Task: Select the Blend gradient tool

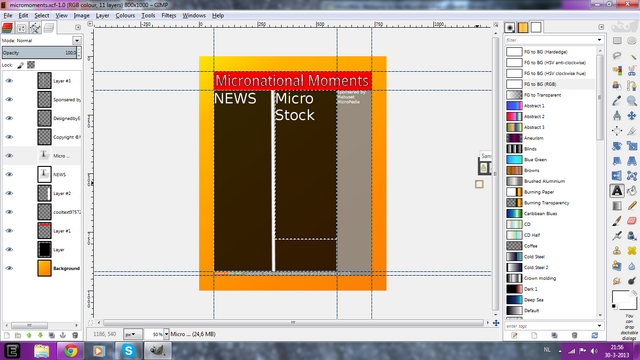Action: [x=617, y=205]
